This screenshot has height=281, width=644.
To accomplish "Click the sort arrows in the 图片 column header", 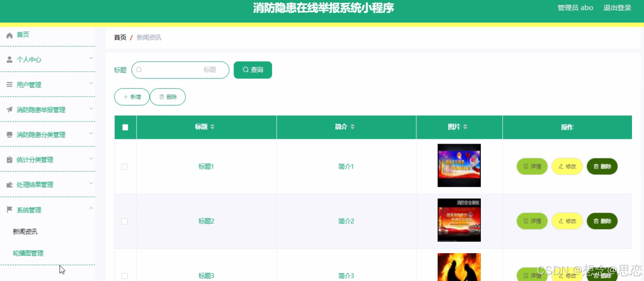I will 465,127.
